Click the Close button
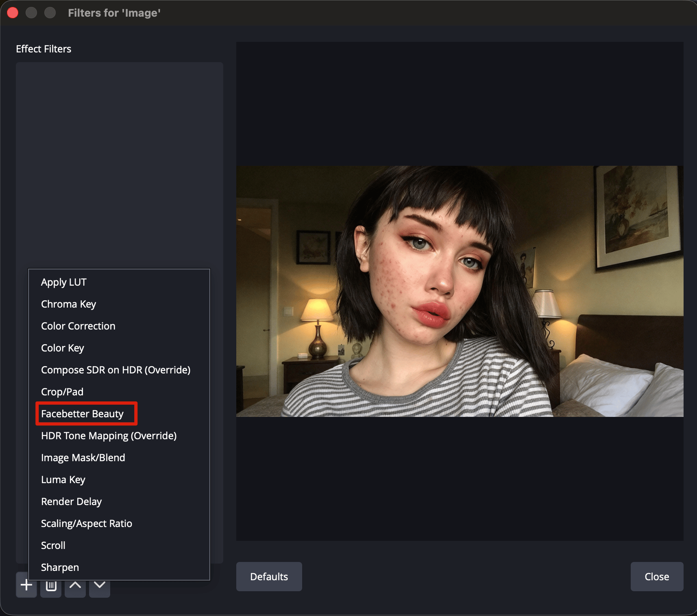 657,577
